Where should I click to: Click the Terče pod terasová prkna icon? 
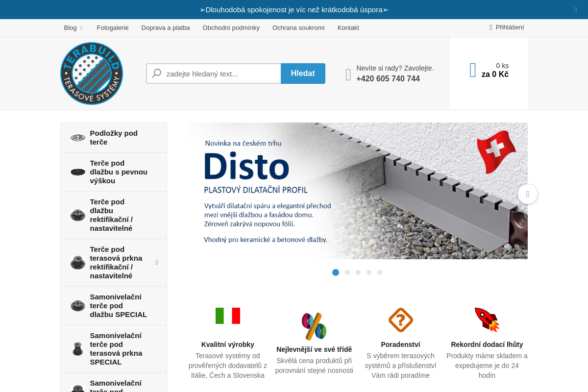[x=78, y=263]
